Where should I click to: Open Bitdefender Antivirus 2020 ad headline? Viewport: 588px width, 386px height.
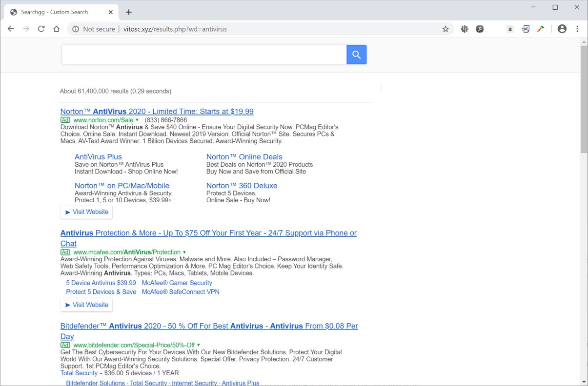(209, 331)
